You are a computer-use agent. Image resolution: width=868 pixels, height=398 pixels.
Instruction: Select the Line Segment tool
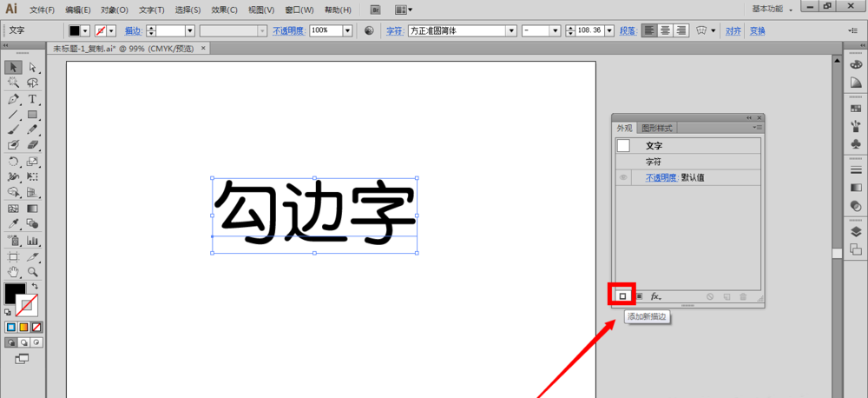(13, 115)
